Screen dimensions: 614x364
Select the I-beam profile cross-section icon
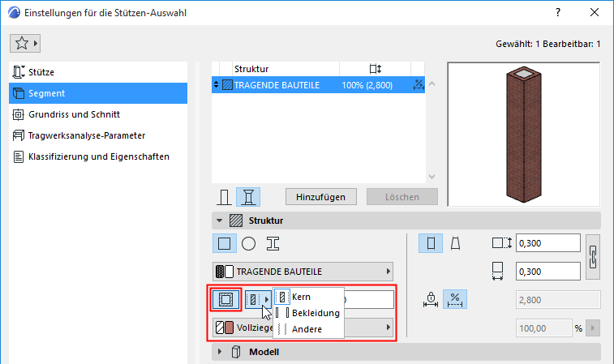click(x=273, y=243)
